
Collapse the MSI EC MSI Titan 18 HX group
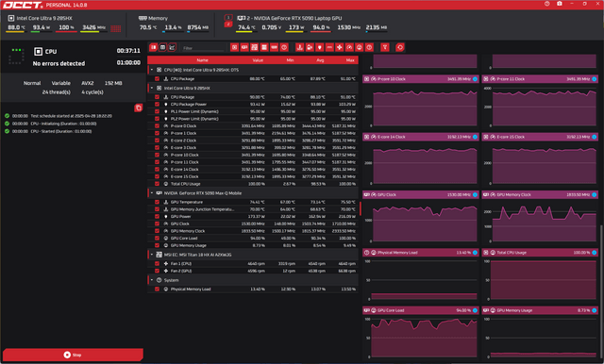click(152, 255)
